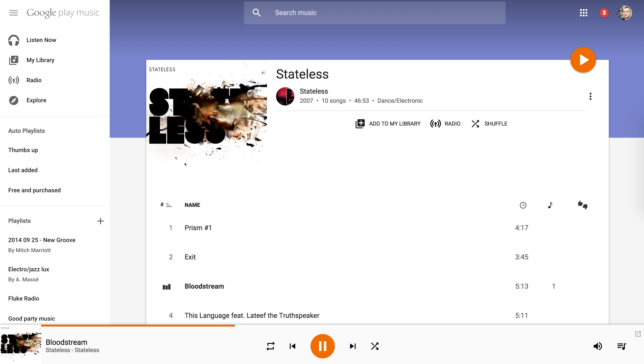The width and height of the screenshot is (644, 364).
Task: Create a new playlist with the plus icon
Action: pos(100,221)
